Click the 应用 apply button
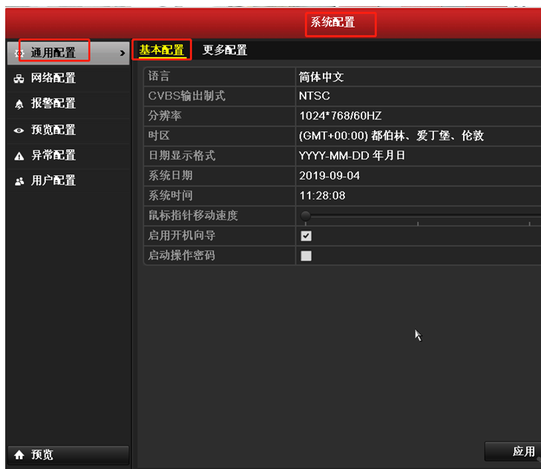 point(513,451)
